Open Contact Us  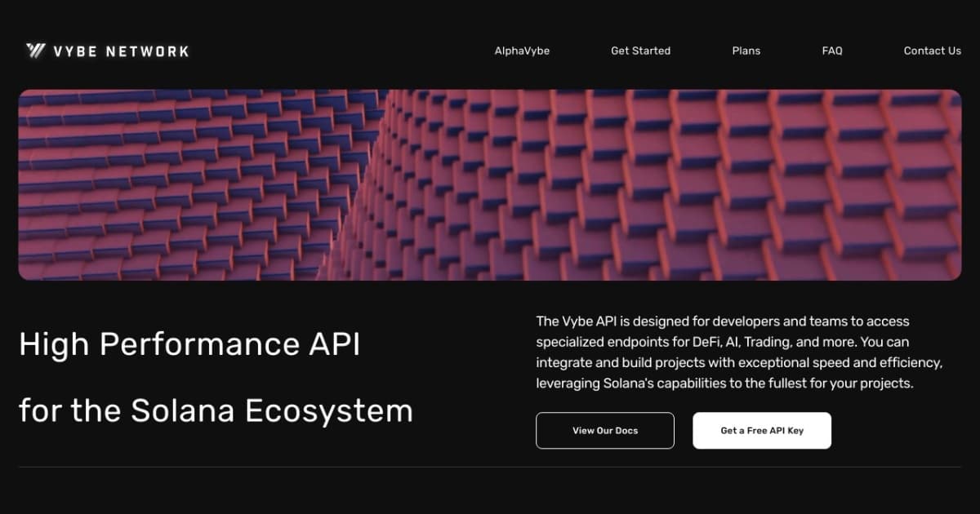[x=932, y=51]
